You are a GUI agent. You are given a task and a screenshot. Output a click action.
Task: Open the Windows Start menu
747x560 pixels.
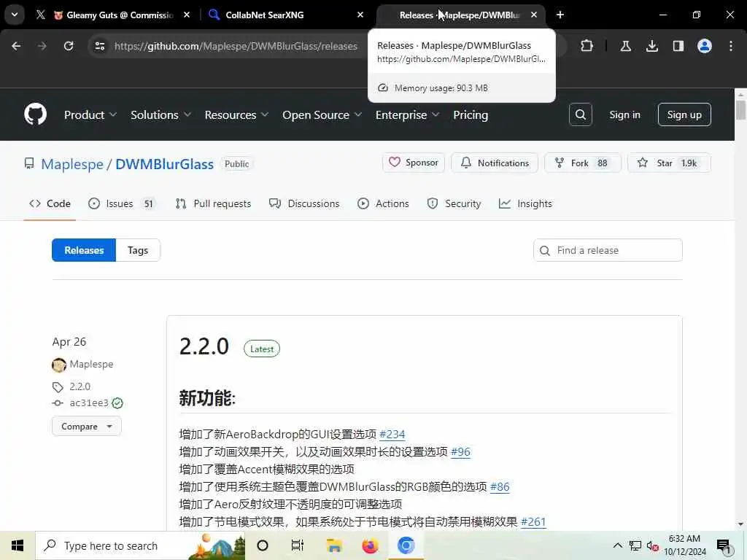[18, 545]
